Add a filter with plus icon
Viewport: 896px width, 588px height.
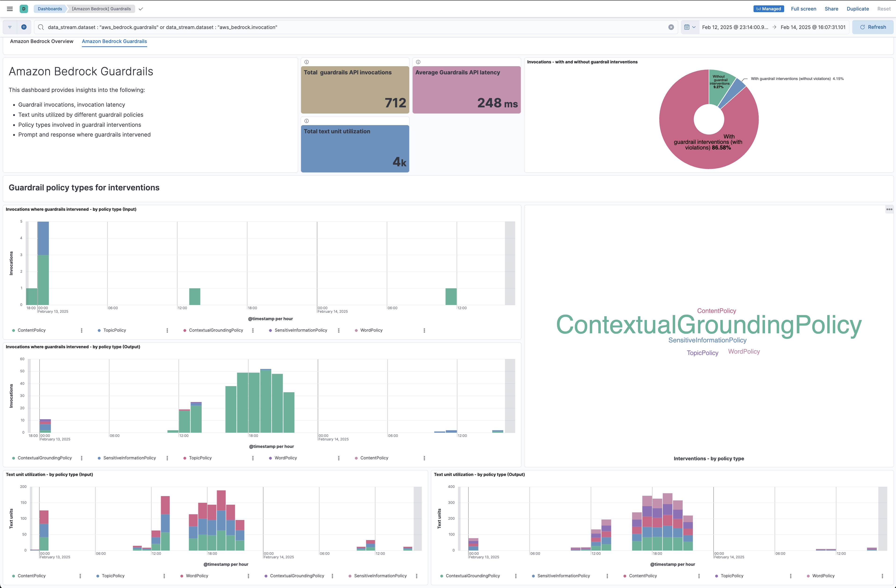tap(24, 27)
